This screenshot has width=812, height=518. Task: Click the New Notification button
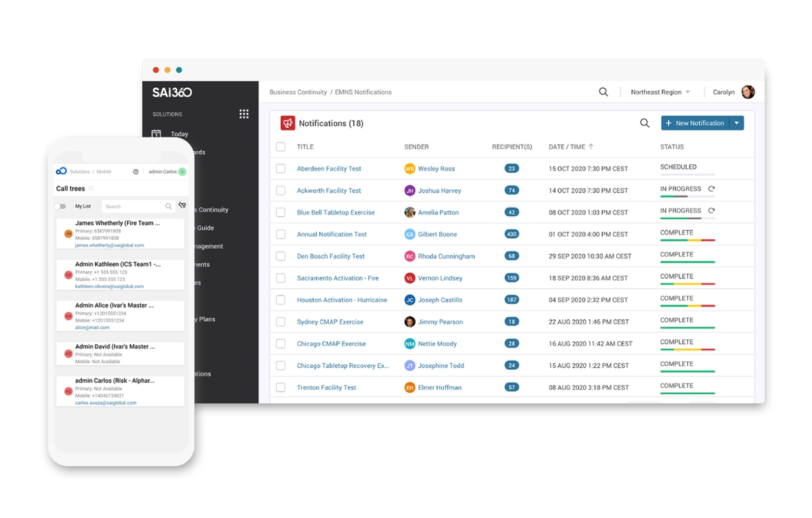click(698, 123)
